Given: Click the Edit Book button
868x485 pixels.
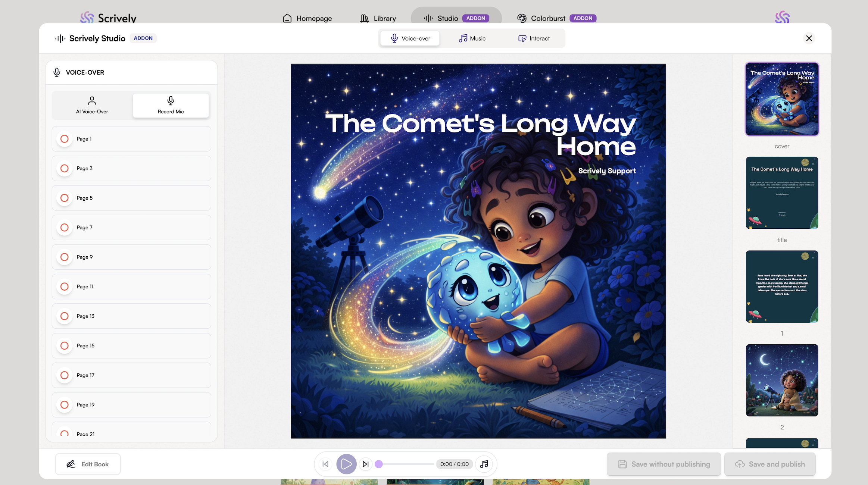Looking at the screenshot, I should pos(88,464).
